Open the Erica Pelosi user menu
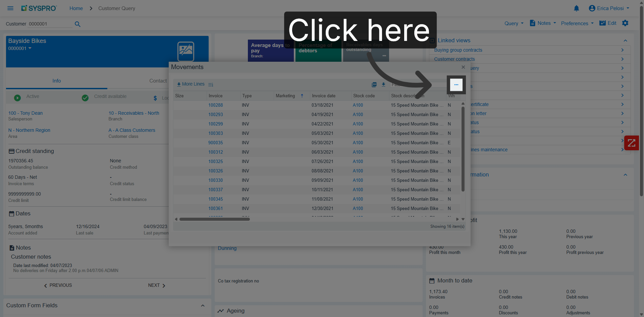Image resolution: width=644 pixels, height=317 pixels. pos(609,8)
